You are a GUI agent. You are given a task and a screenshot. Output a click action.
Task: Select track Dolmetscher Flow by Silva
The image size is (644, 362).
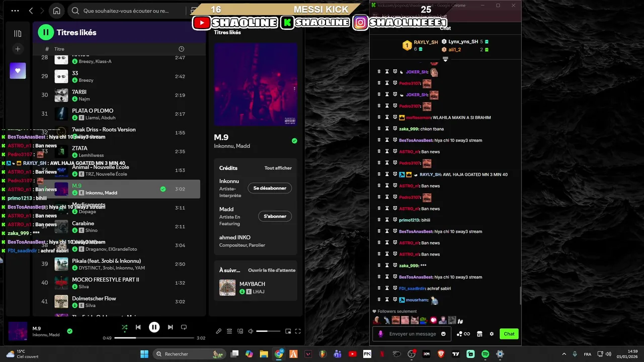[119, 302]
